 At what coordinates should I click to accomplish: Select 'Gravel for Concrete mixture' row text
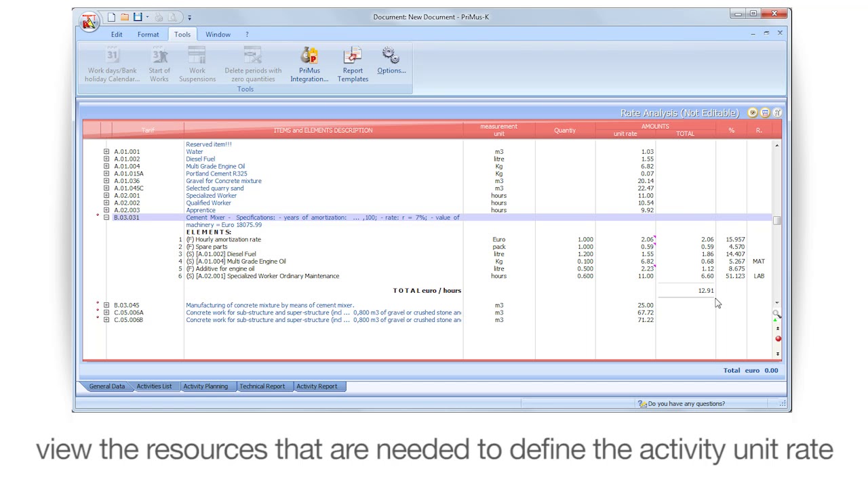pyautogui.click(x=224, y=181)
